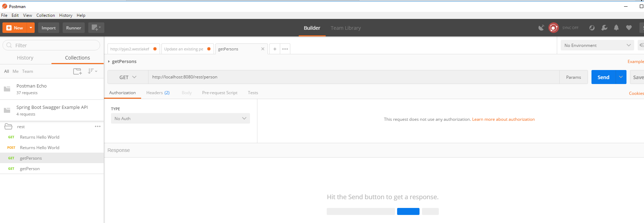Open the Headers (2) tab
This screenshot has height=223, width=644.
(158, 93)
